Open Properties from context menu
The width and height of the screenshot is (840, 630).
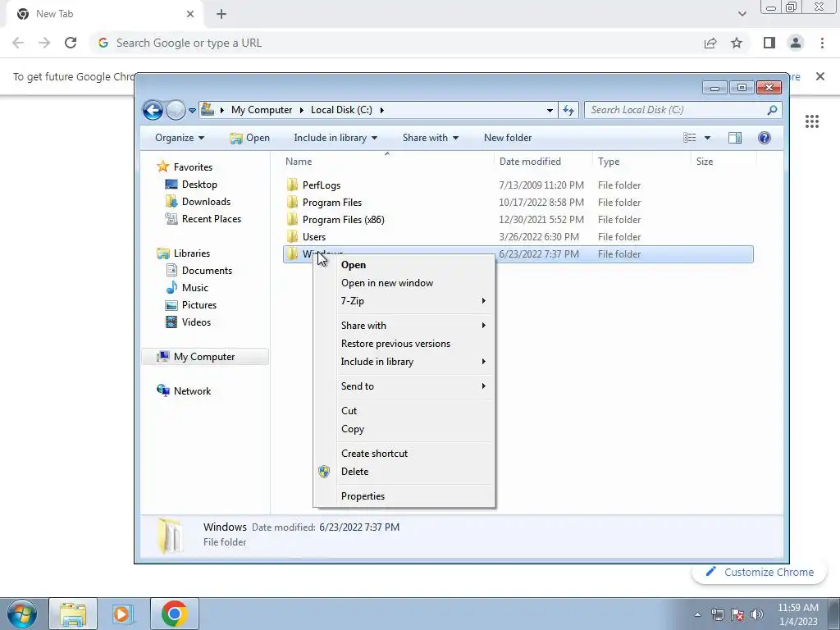coord(404,496)
